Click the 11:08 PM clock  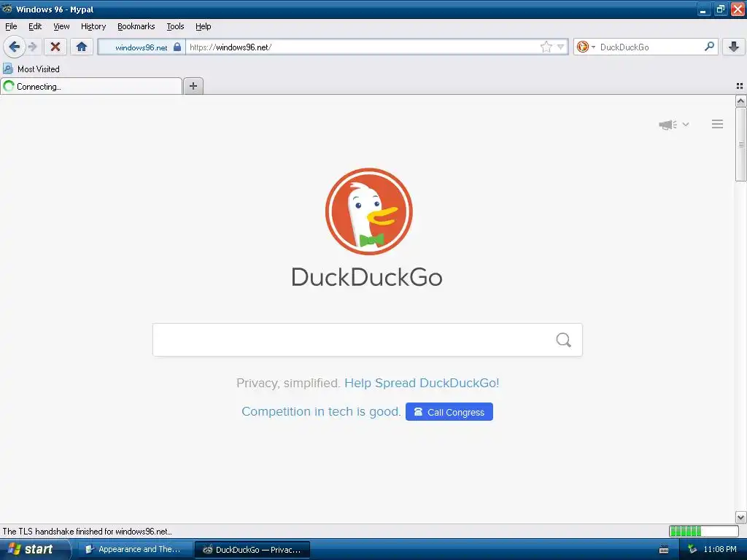(720, 549)
